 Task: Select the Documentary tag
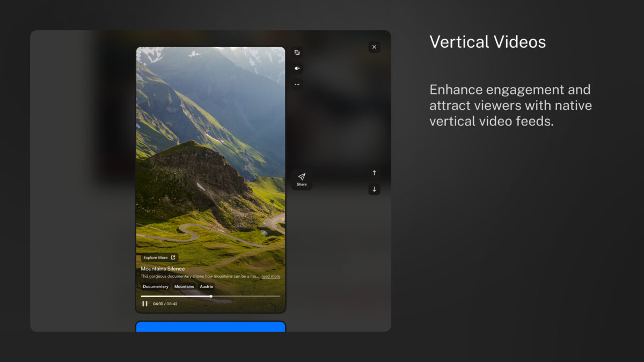[156, 286]
